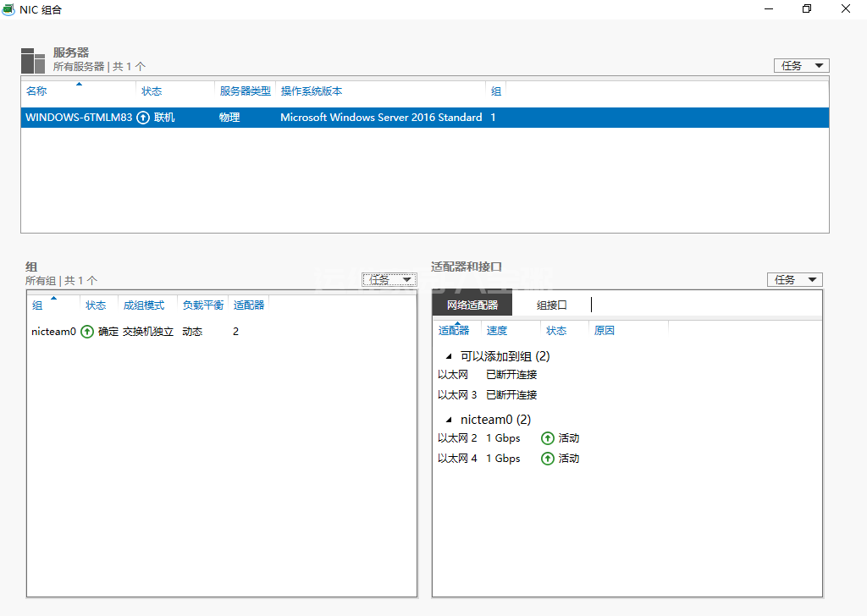
Task: Click the green status icon for nicteam0
Action: pos(87,332)
